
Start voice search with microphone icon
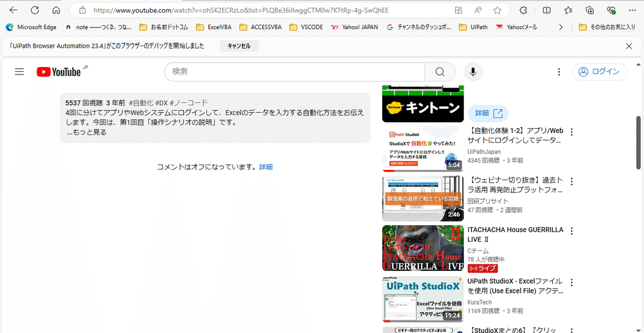tap(473, 72)
